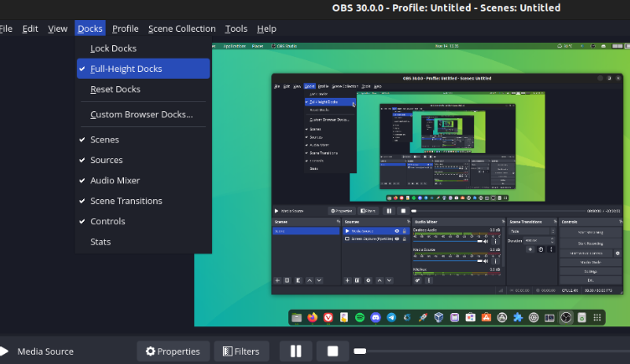Stop the media playback
Image resolution: width=630 pixels, height=364 pixels.
click(333, 351)
